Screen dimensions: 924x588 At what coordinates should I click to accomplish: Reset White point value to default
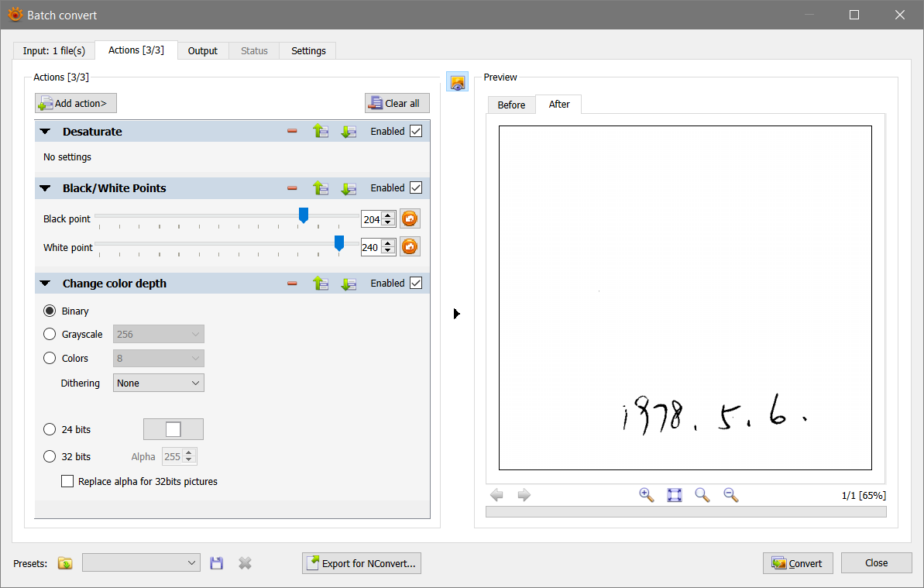pyautogui.click(x=410, y=247)
